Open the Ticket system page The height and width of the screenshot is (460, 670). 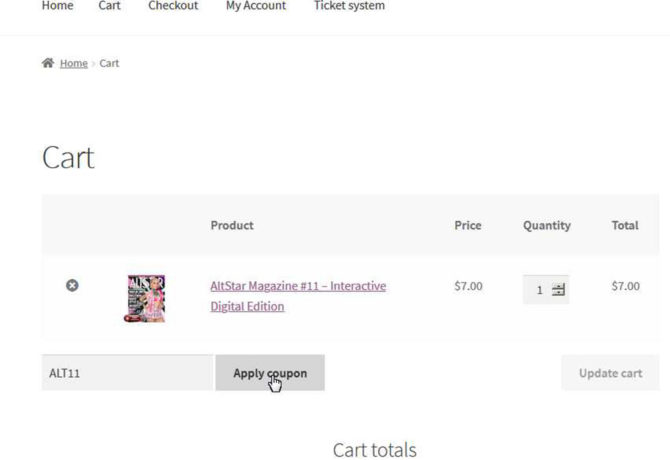point(349,6)
